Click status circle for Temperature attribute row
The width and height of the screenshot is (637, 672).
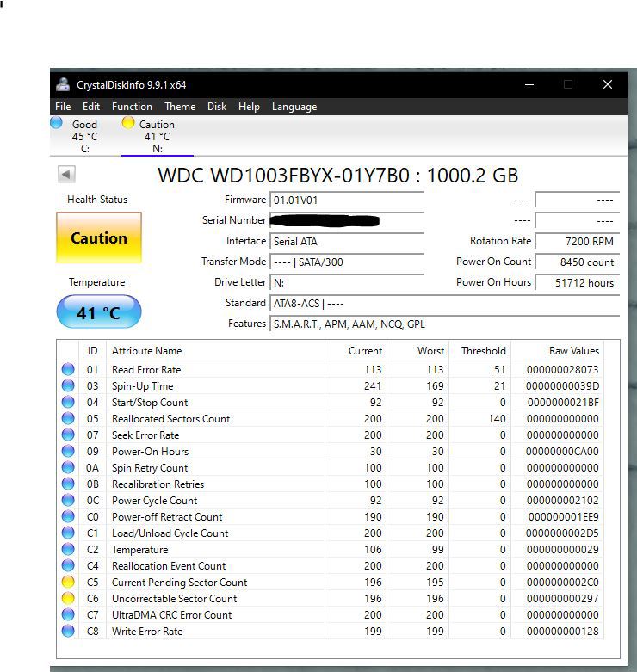[x=68, y=549]
